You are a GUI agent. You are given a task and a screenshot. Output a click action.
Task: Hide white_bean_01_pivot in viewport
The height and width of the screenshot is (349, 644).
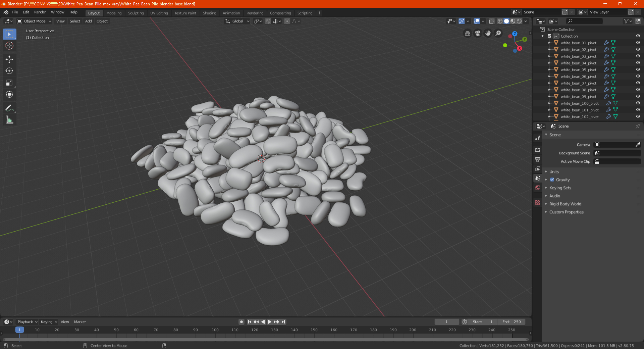(x=638, y=43)
